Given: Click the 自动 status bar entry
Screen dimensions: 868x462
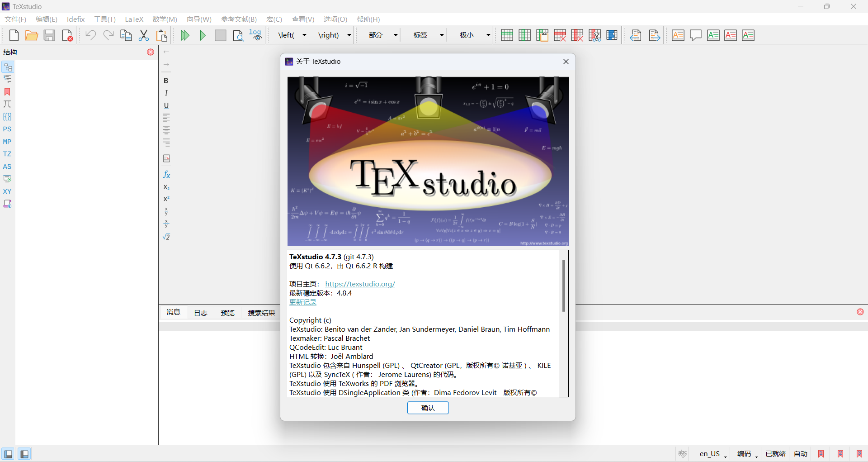Looking at the screenshot, I should [x=801, y=454].
